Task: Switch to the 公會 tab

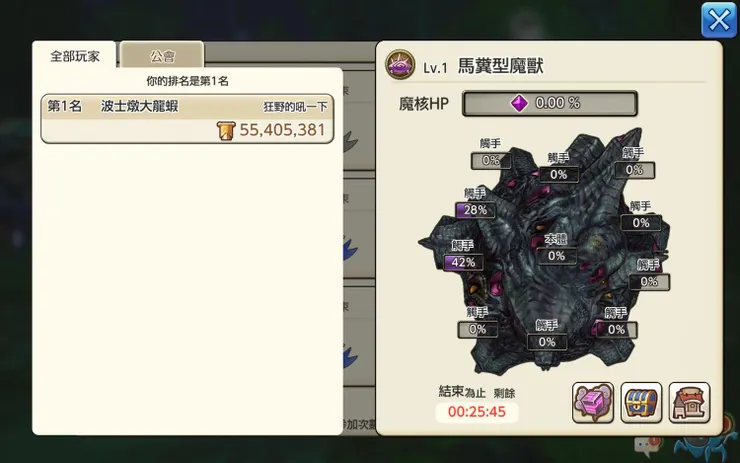Action: pyautogui.click(x=162, y=56)
